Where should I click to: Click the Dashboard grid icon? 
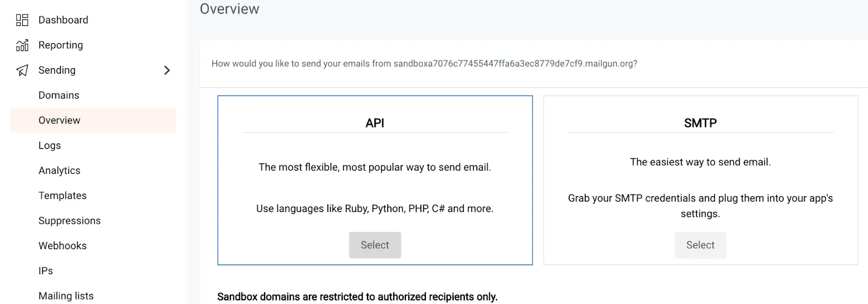click(x=22, y=20)
